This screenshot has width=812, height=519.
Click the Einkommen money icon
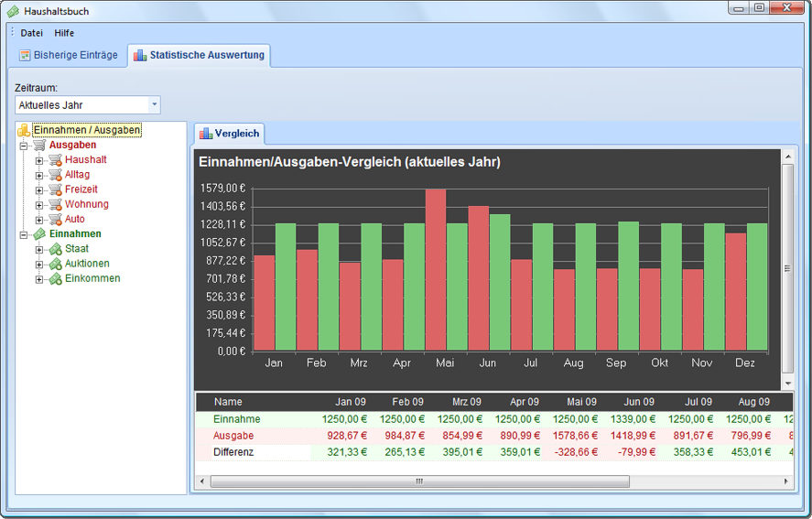pos(56,279)
